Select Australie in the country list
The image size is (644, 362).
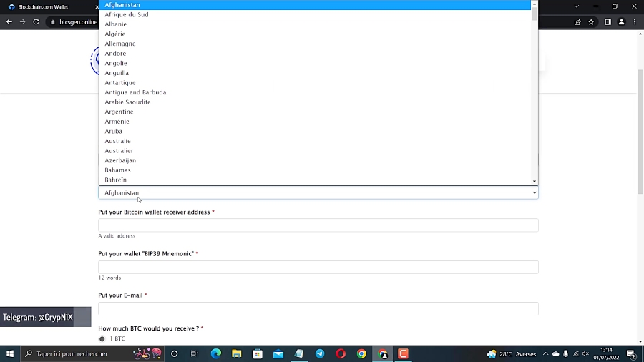coord(117,141)
